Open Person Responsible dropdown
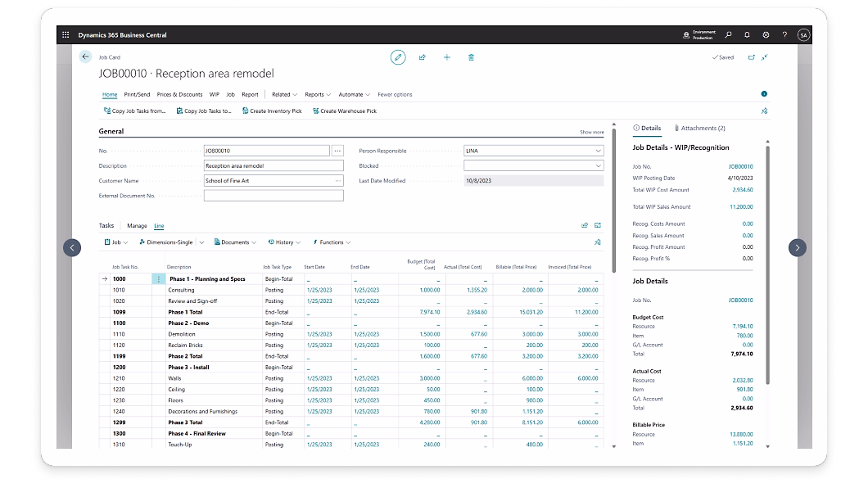 coord(598,151)
